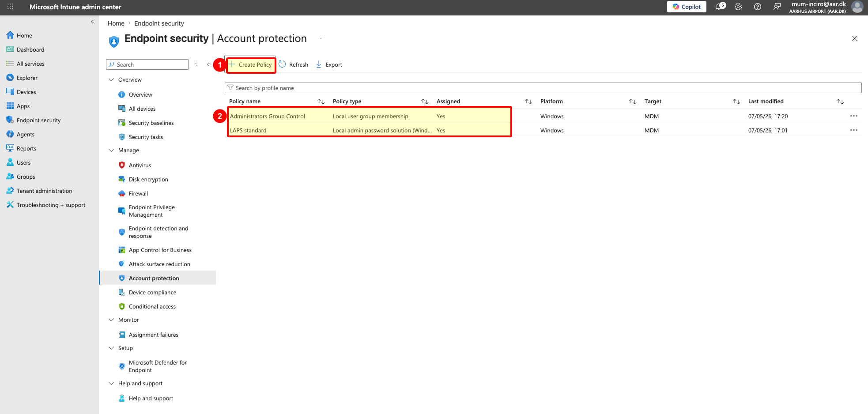Click the Endpoint security breadcrumb link

click(159, 23)
